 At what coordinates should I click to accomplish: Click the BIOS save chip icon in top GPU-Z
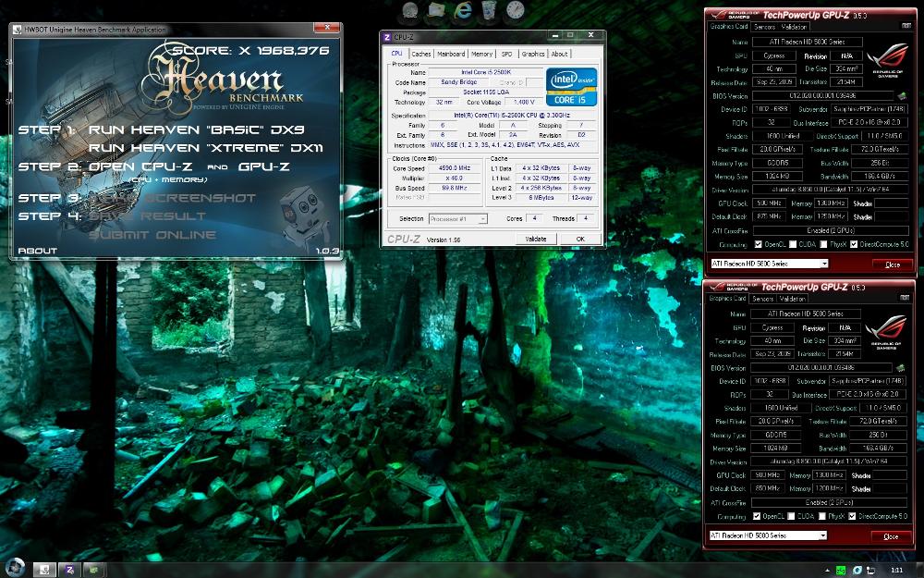(x=901, y=95)
